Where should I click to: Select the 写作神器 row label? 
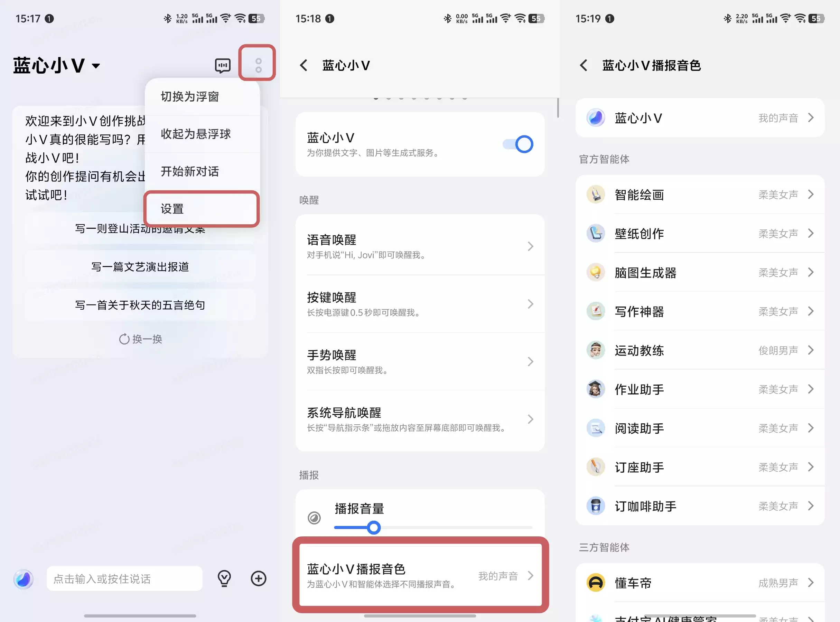(x=639, y=312)
